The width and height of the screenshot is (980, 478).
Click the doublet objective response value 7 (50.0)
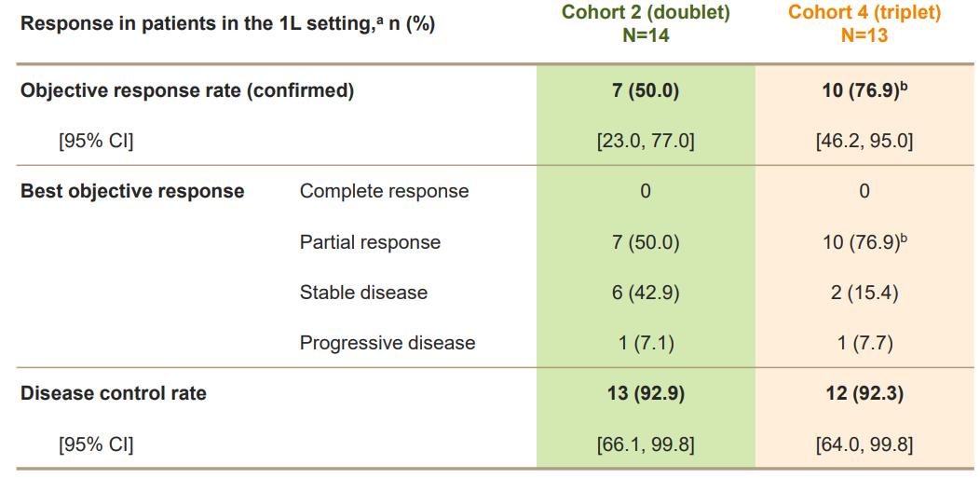click(x=646, y=91)
